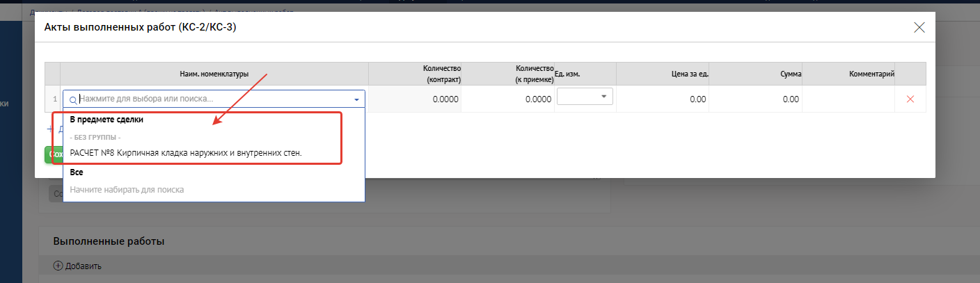Select РАСЧЕТ №8 Кирпичная кладка option
Image resolution: width=980 pixels, height=283 pixels.
pyautogui.click(x=186, y=153)
